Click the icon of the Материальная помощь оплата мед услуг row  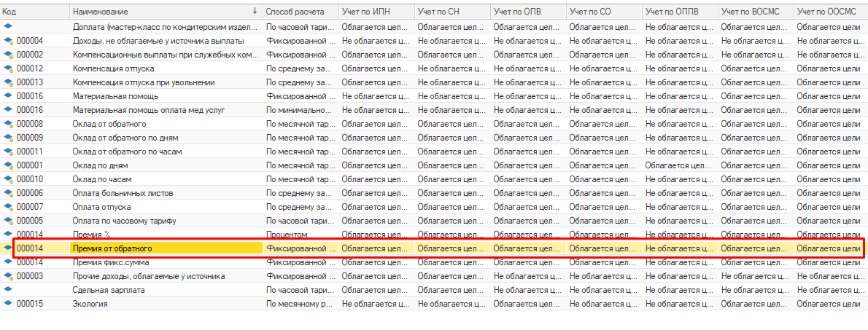tap(8, 109)
